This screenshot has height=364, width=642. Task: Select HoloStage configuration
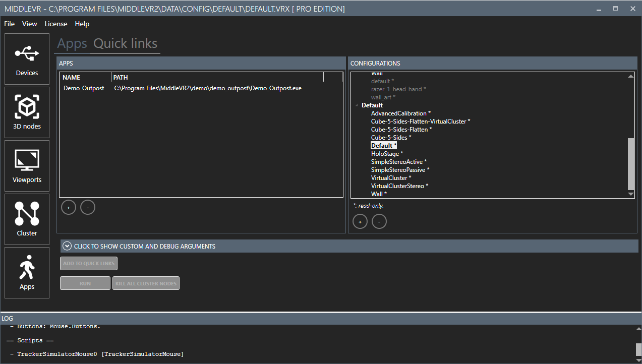pyautogui.click(x=387, y=154)
